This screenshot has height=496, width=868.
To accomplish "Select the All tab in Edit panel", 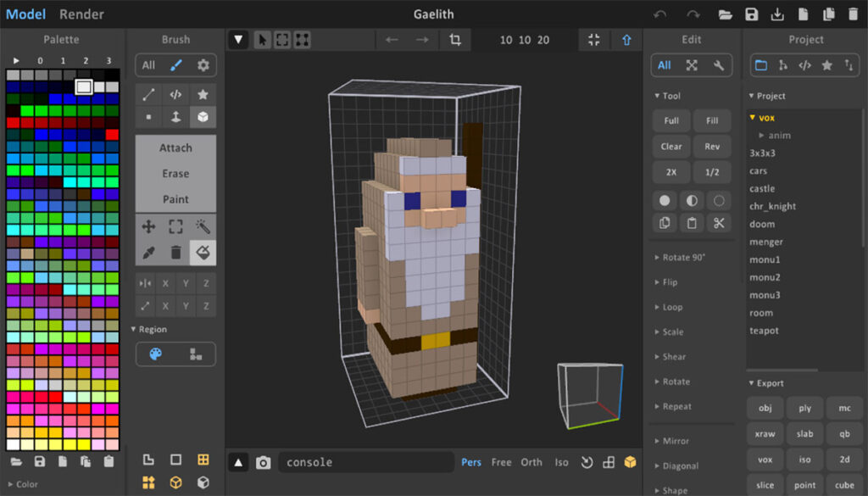I will [665, 65].
